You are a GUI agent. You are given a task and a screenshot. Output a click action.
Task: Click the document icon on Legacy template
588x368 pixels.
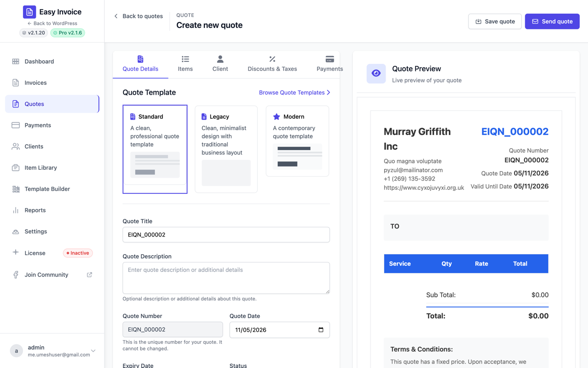pos(204,117)
